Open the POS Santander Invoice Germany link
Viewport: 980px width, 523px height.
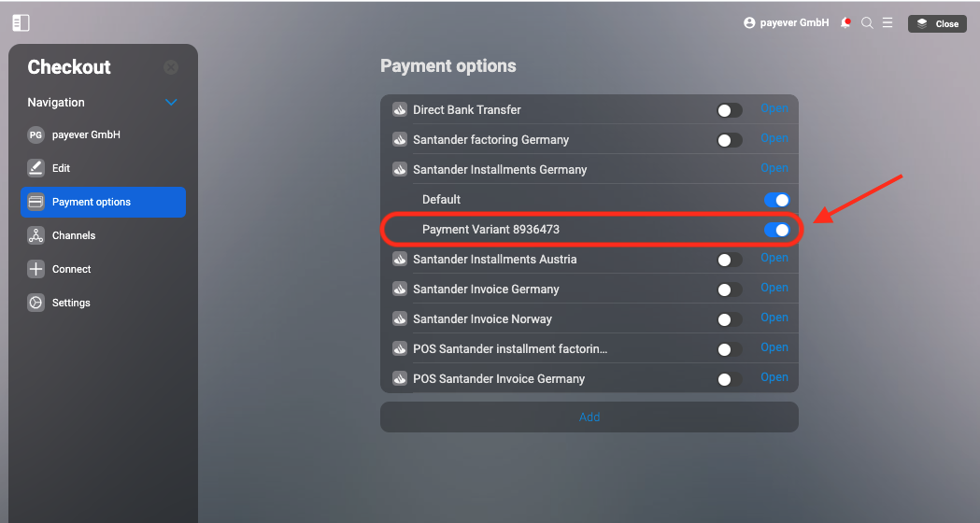[x=774, y=377]
